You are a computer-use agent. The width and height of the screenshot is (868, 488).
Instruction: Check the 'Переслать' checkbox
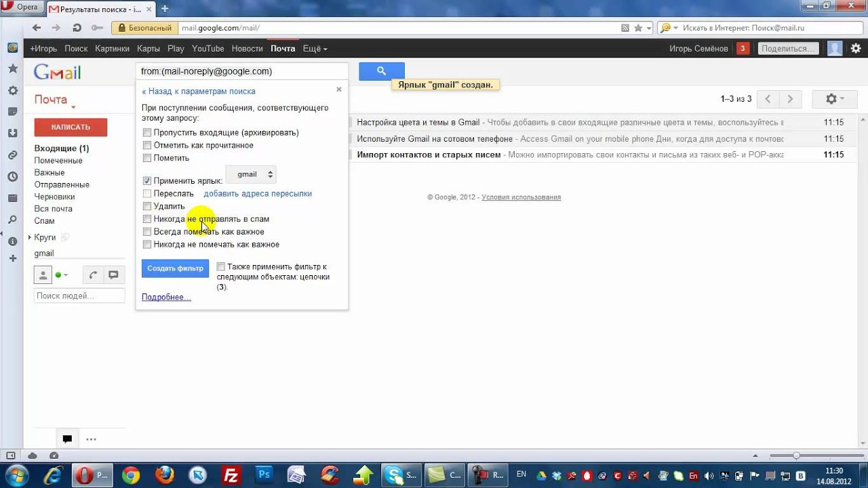pyautogui.click(x=147, y=194)
